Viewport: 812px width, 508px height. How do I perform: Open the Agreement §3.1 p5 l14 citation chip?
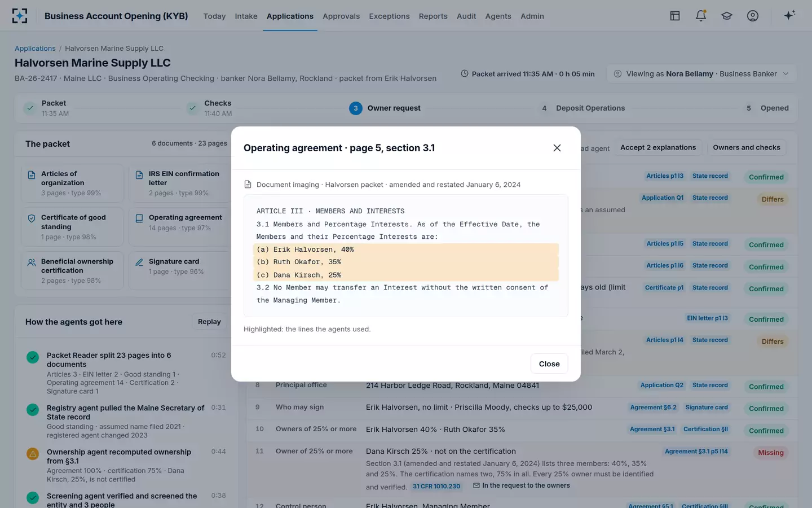pyautogui.click(x=696, y=452)
